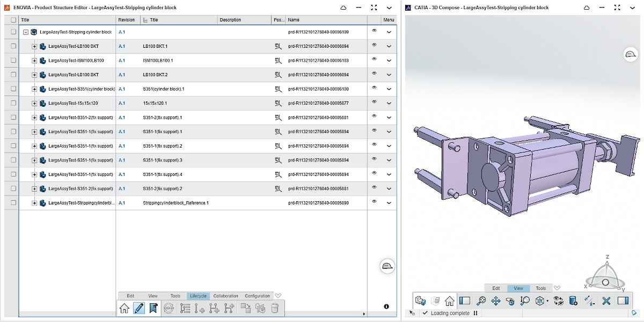Click the helmet icon in 3D Compose window
Viewport: 644px width, 322px height.
(x=631, y=54)
